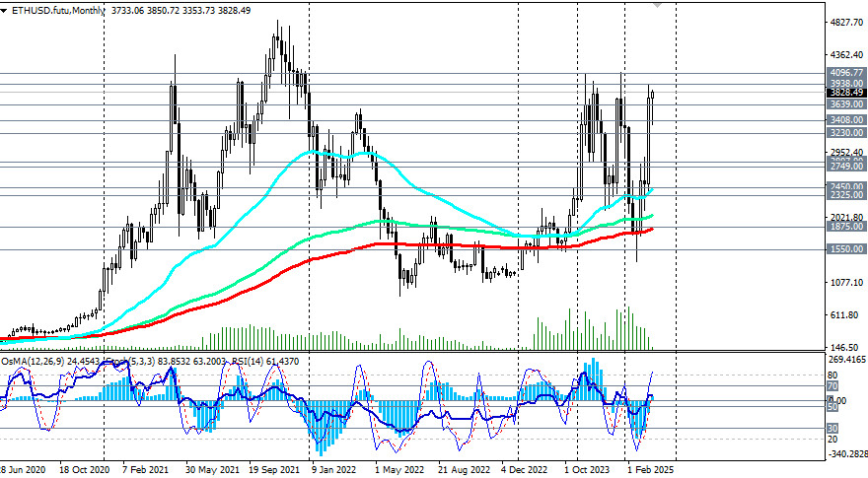Select the 3230.00 price level label
Viewport: 868px width, 478px height.
pyautogui.click(x=846, y=133)
